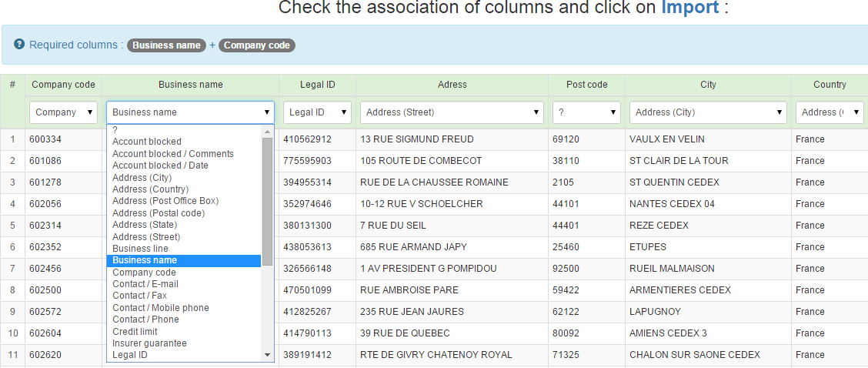
Task: Choose 'Contact / E-mail' option
Action: 145,284
